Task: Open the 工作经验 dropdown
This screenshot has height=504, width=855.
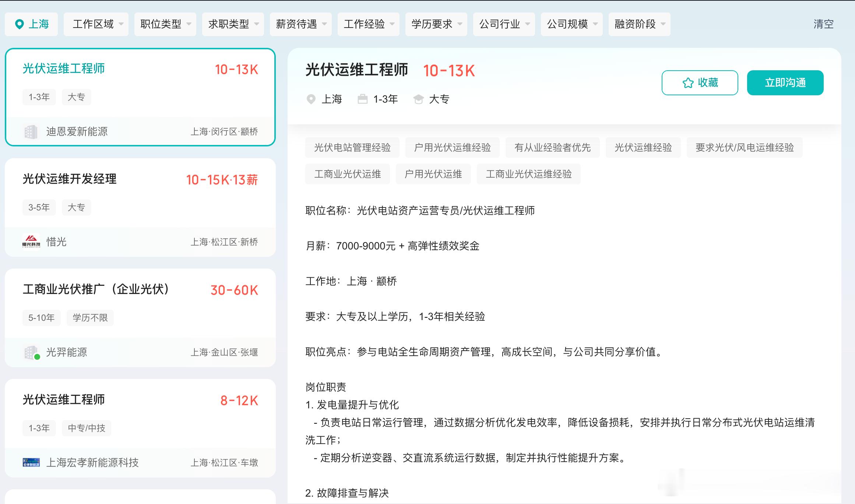Action: click(369, 24)
